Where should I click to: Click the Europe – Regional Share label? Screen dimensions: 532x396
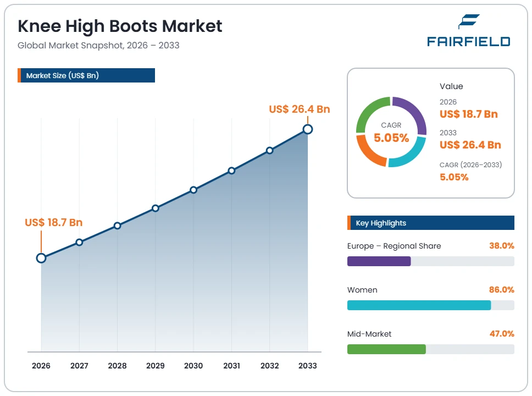(394, 246)
